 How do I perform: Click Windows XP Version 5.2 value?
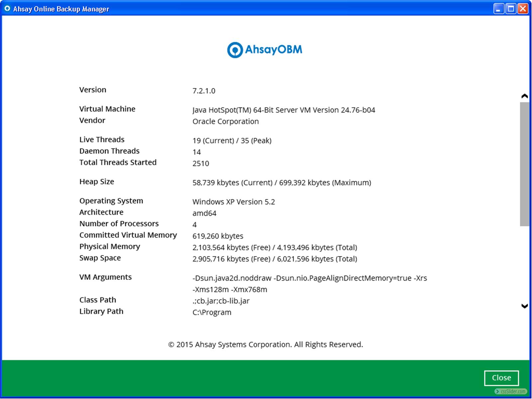pos(233,202)
